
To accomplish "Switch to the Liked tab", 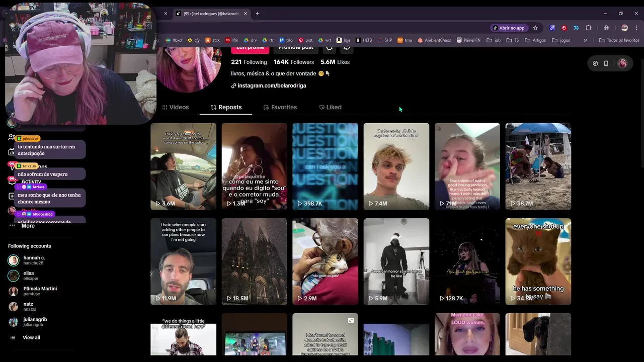I will [x=330, y=107].
